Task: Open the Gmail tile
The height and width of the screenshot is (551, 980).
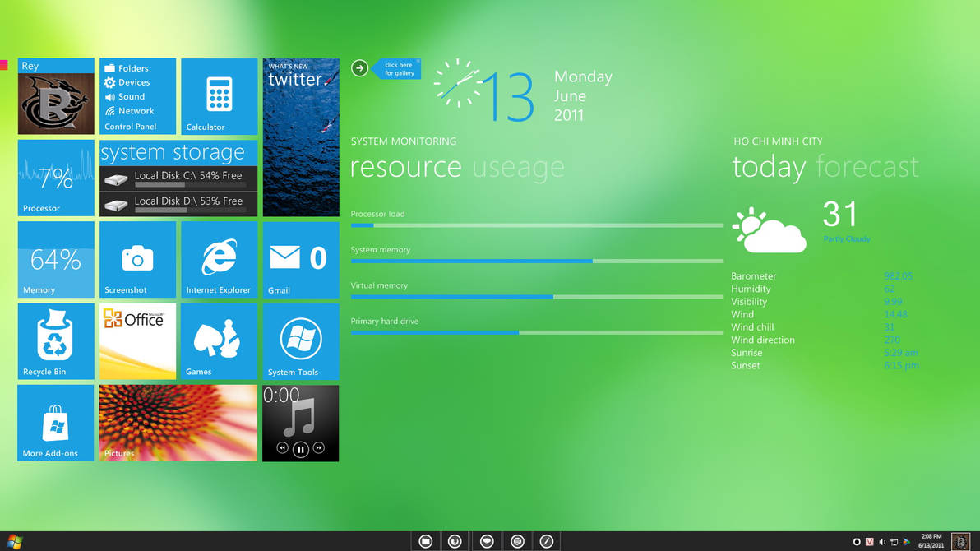Action: (301, 260)
